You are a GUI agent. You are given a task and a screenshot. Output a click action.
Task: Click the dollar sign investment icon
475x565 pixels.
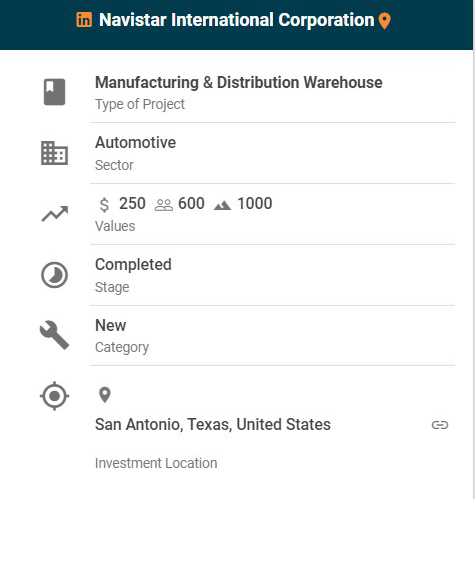[x=104, y=205]
